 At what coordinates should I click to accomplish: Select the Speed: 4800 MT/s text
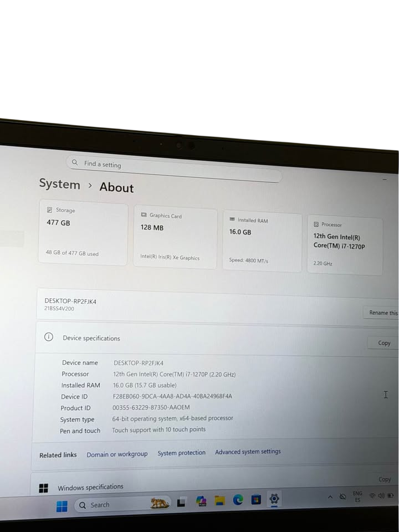tap(248, 260)
